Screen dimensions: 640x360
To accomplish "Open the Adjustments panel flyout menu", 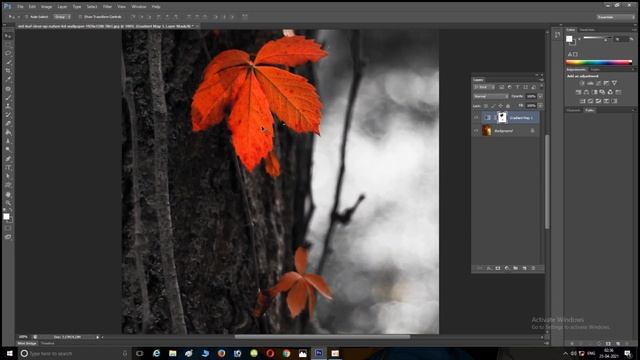I will pyautogui.click(x=633, y=70).
